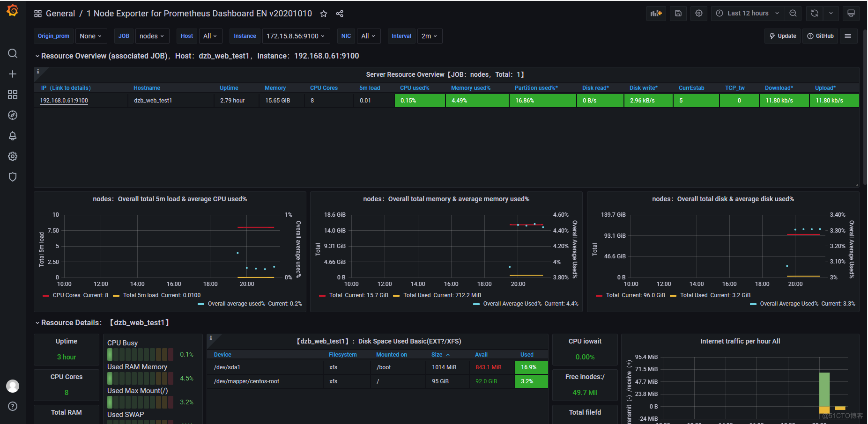The height and width of the screenshot is (424, 868).
Task: Sort table by Memory column header
Action: pyautogui.click(x=275, y=88)
